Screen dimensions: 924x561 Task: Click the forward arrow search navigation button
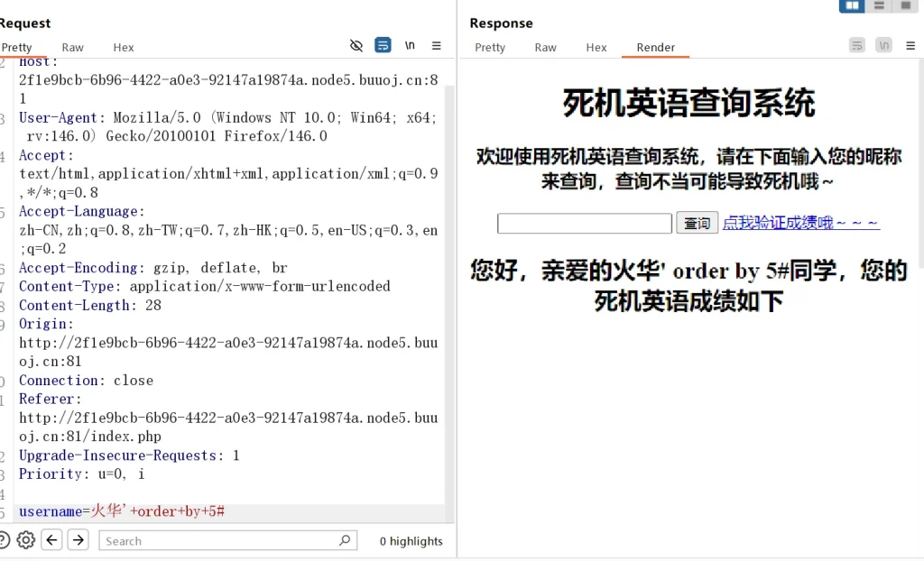click(x=79, y=540)
